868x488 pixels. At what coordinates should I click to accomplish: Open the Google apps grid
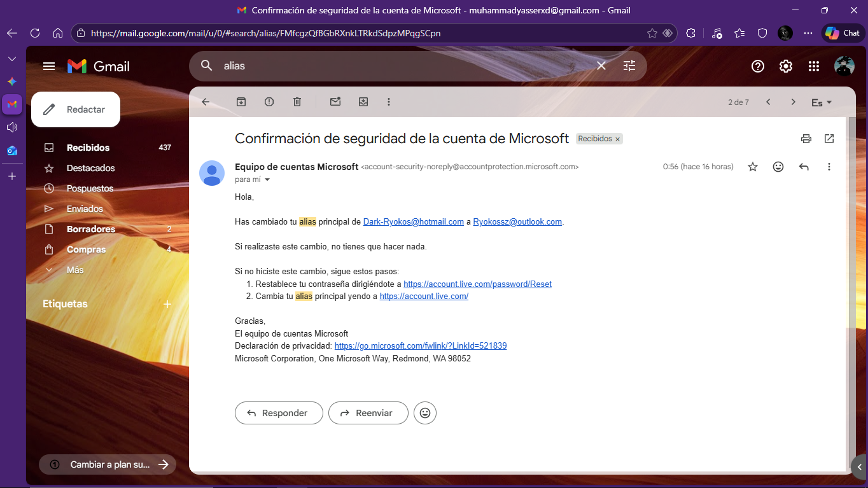pos(813,66)
